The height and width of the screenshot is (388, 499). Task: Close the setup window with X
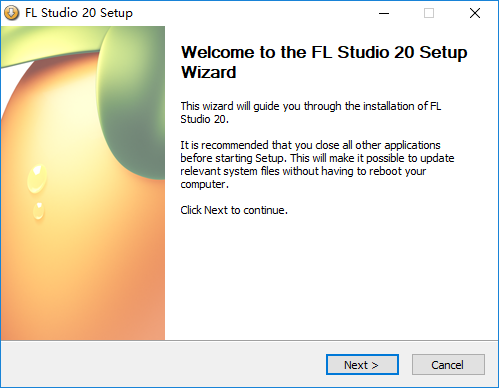[475, 13]
